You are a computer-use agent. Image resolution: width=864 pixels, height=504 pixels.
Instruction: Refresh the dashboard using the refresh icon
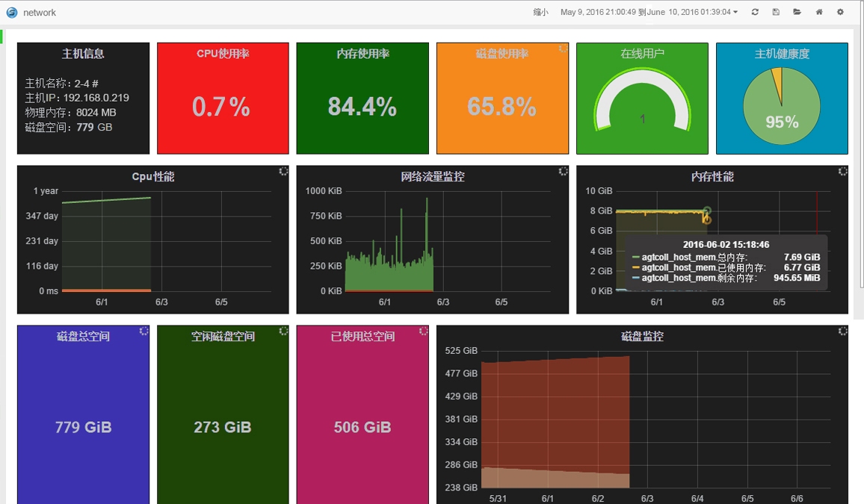coord(755,12)
